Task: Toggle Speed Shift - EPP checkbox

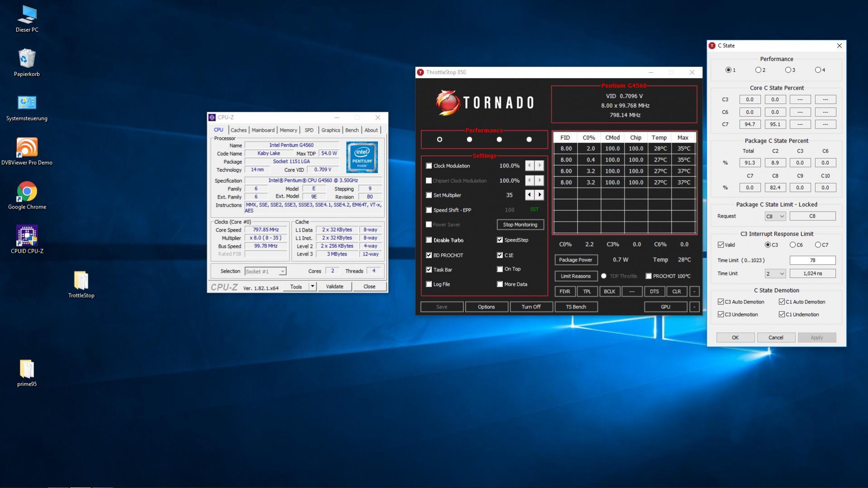Action: (429, 210)
